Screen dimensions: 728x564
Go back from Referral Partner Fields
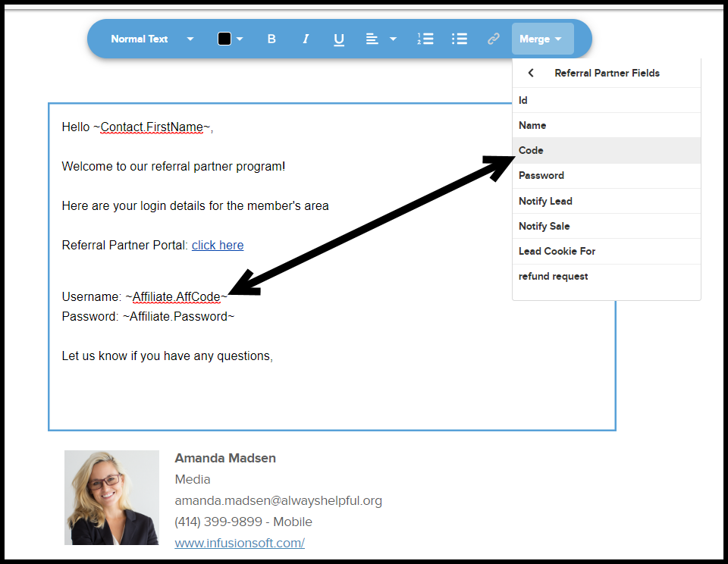[x=531, y=73]
